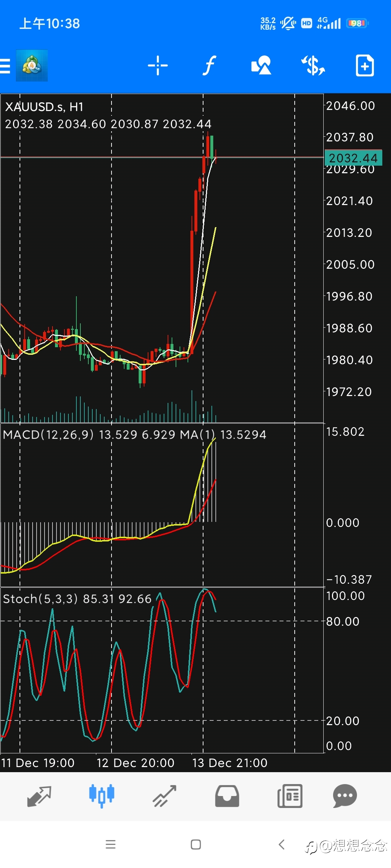The image size is (391, 868).
Task: Activate the crosshair tool
Action: coord(158,65)
